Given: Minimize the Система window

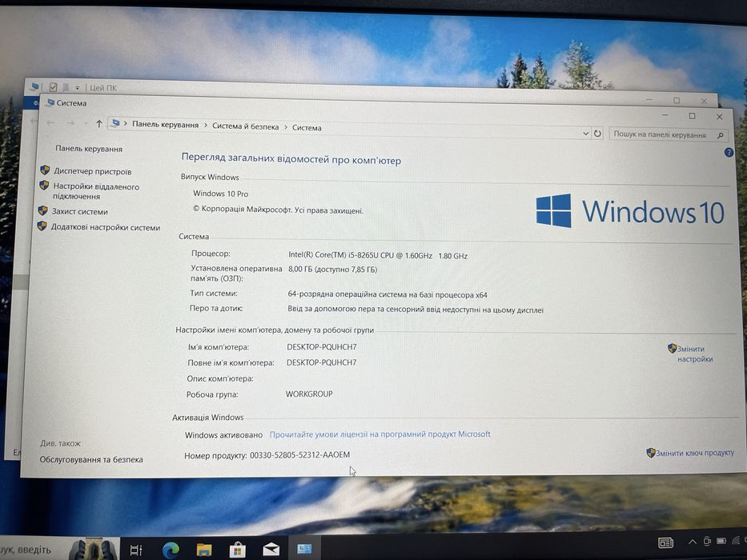Looking at the screenshot, I should (665, 114).
